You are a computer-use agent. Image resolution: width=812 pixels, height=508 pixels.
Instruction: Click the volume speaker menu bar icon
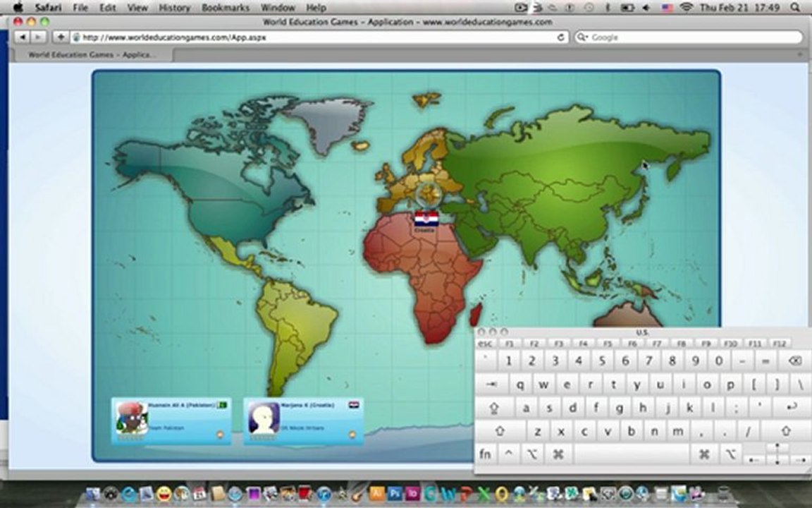646,7
